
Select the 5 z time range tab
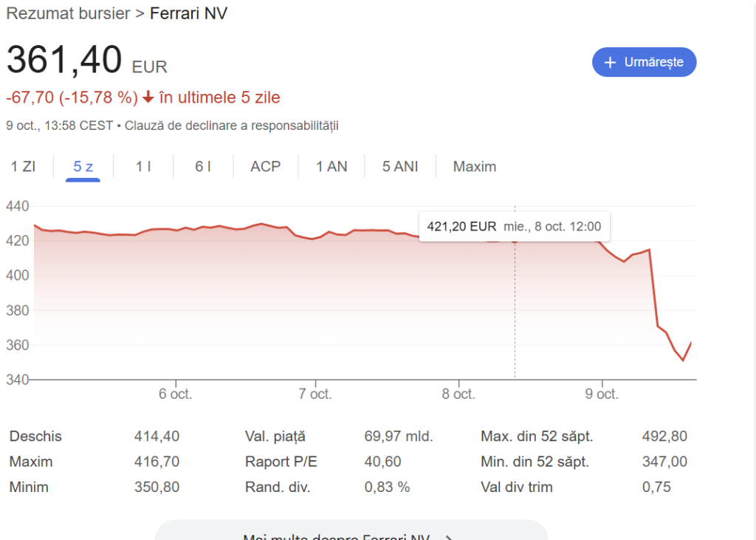point(83,166)
